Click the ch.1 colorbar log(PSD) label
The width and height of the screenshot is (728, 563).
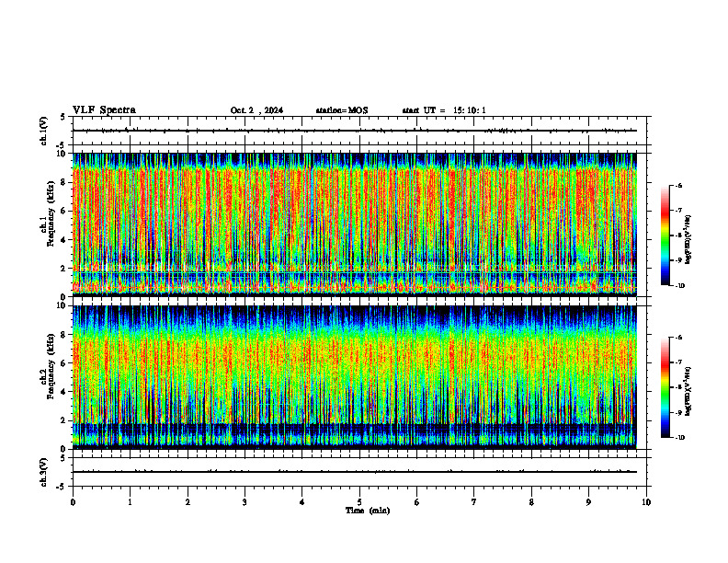click(688, 240)
